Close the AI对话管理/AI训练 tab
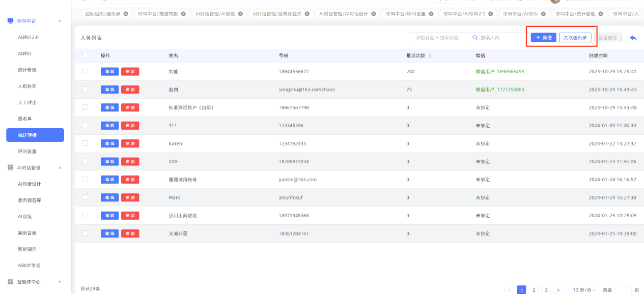Image resolution: width=644 pixels, height=294 pixels. (x=240, y=14)
